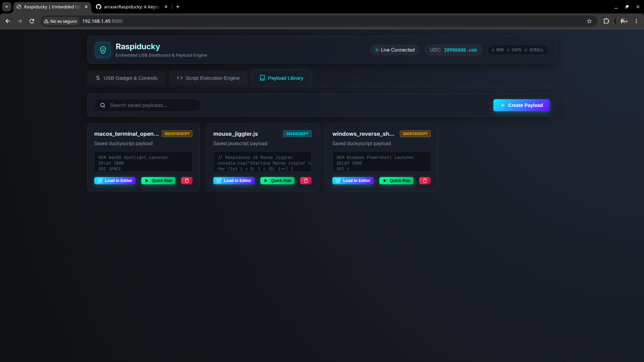Click the NUM lock indicator

(497, 50)
